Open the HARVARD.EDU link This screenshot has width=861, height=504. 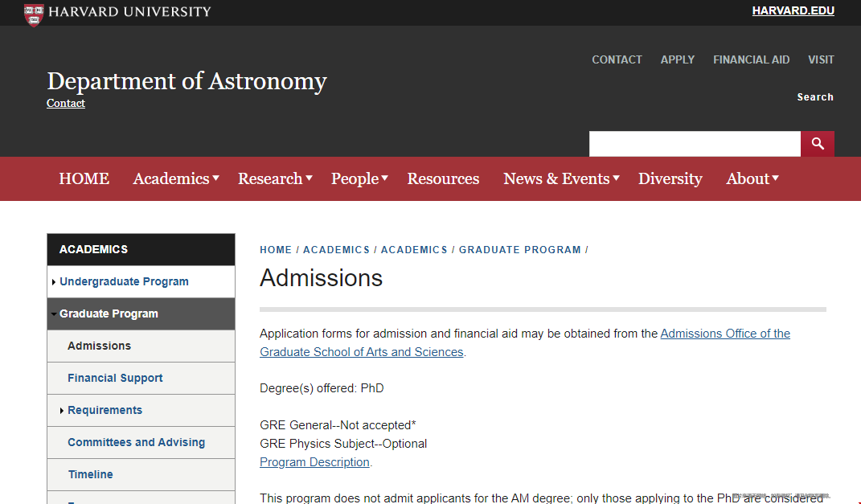(x=793, y=11)
